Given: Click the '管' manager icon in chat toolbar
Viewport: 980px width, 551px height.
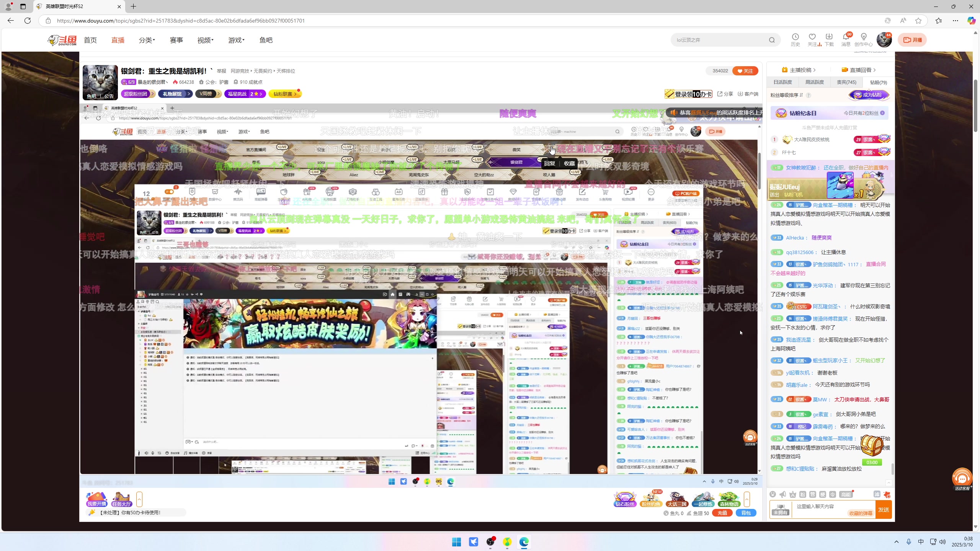Looking at the screenshot, I should pos(813,494).
